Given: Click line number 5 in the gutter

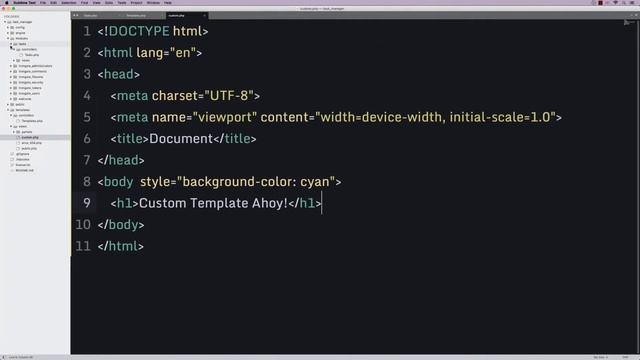Looking at the screenshot, I should point(87,118).
